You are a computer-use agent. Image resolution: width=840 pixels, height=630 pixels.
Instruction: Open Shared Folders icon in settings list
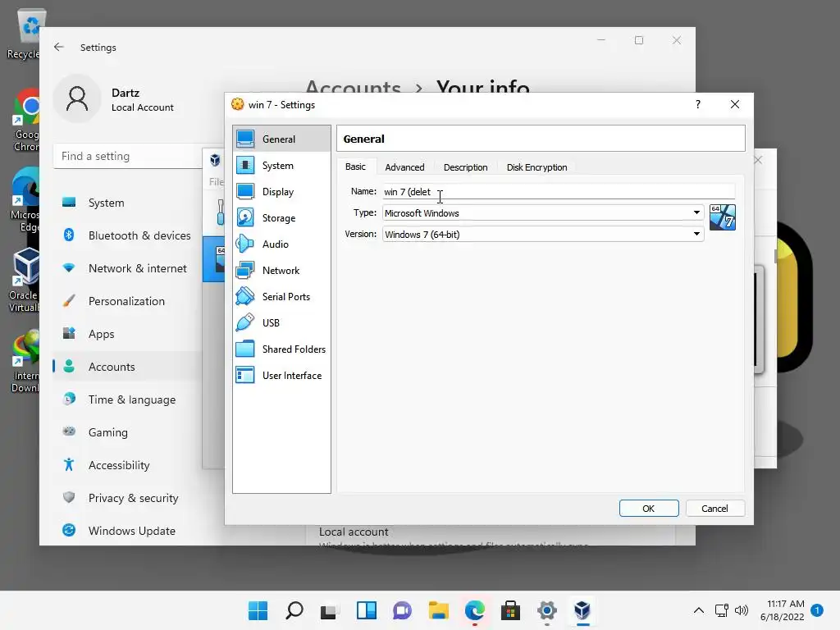(x=245, y=349)
